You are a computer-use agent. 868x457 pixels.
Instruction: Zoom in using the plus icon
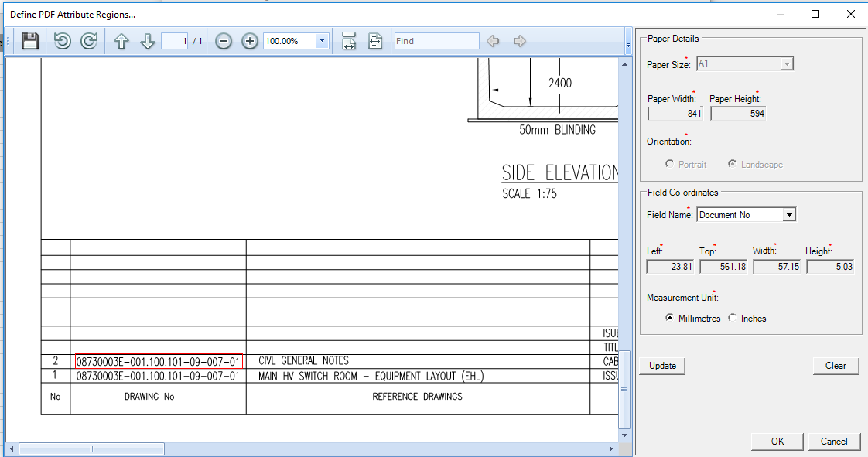[249, 40]
